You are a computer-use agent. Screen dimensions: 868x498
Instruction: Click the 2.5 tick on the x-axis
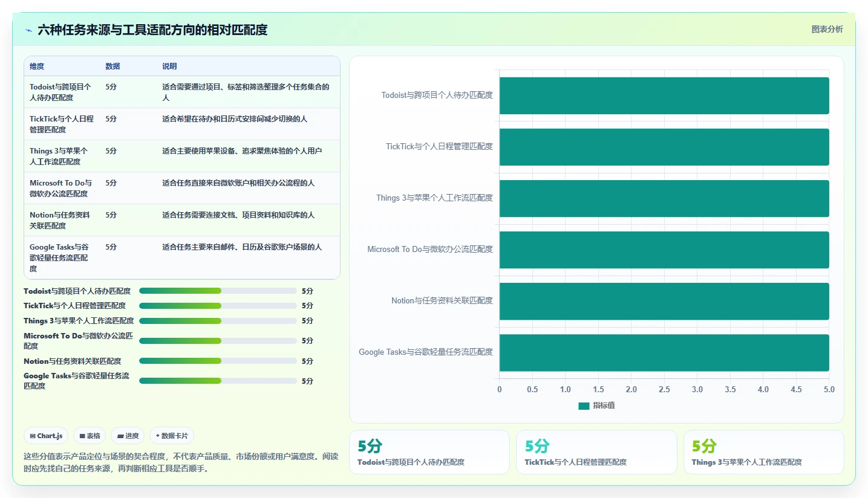664,390
